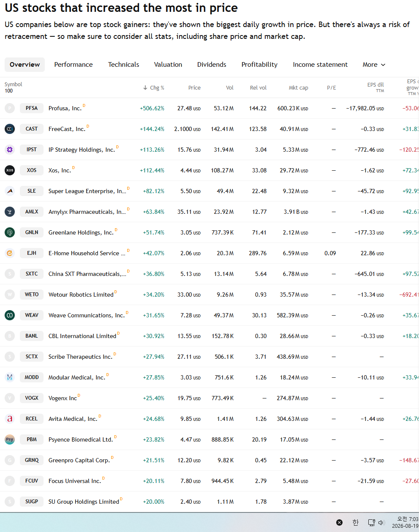Click the E-Home Household Service orange logo
This screenshot has height=532, width=419.
point(10,253)
